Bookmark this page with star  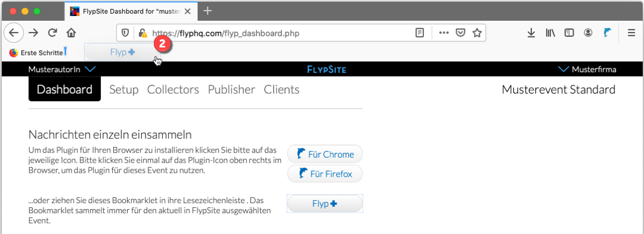[x=477, y=33]
